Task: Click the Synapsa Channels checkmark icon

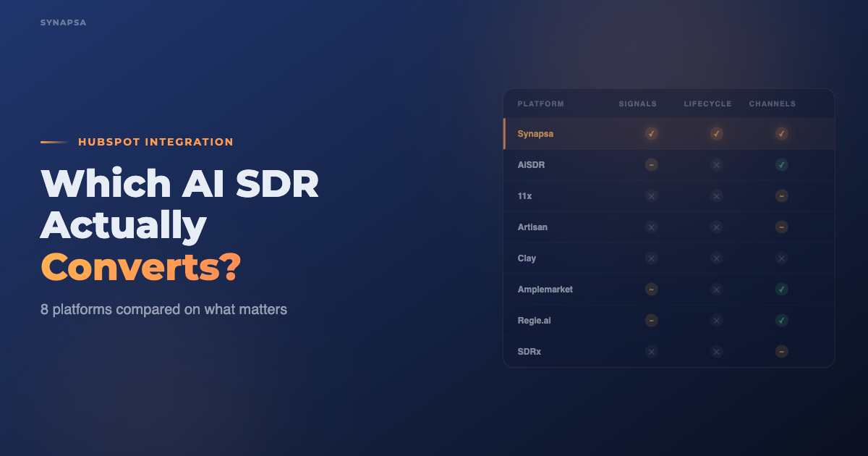Action: tap(781, 134)
